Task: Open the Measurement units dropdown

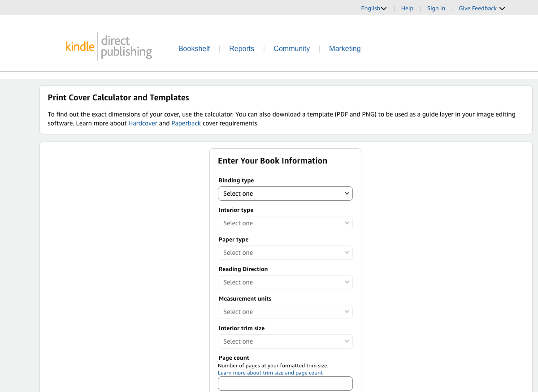Action: point(285,312)
